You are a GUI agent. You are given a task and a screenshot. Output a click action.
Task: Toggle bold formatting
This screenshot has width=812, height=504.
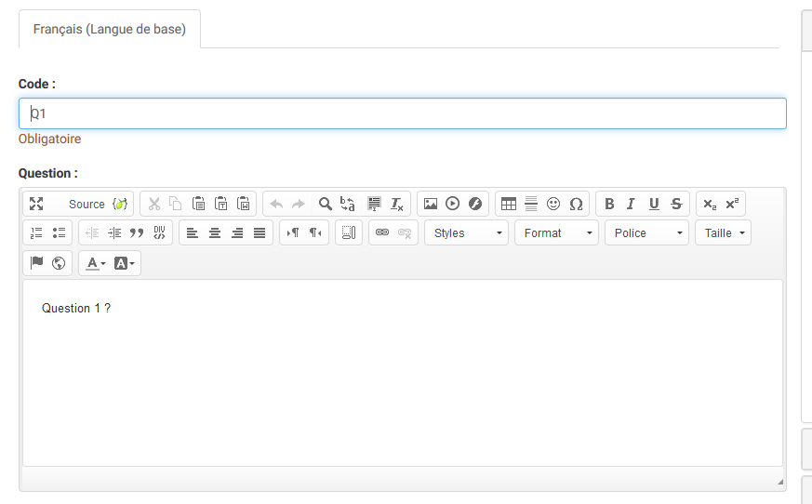(609, 204)
